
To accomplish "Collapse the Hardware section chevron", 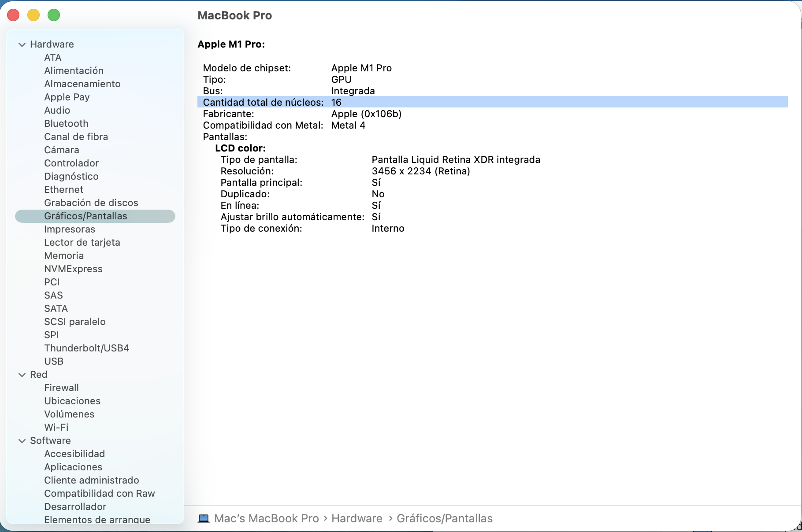I will pos(22,44).
